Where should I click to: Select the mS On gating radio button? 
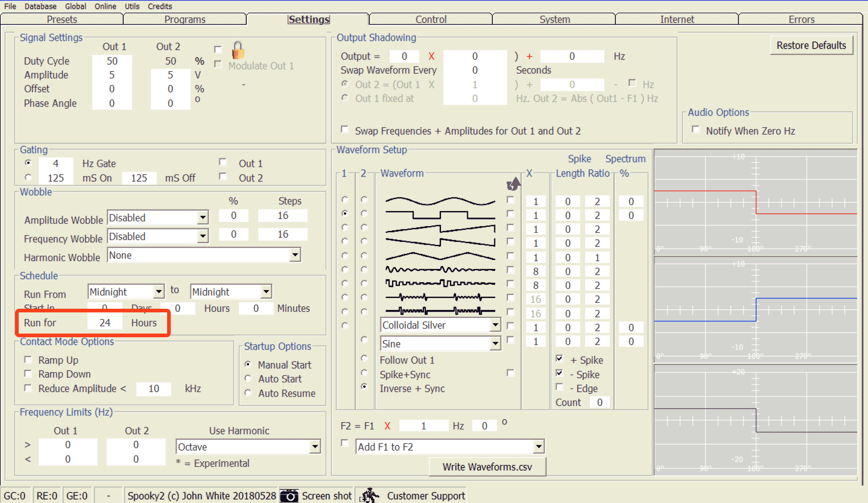point(28,177)
